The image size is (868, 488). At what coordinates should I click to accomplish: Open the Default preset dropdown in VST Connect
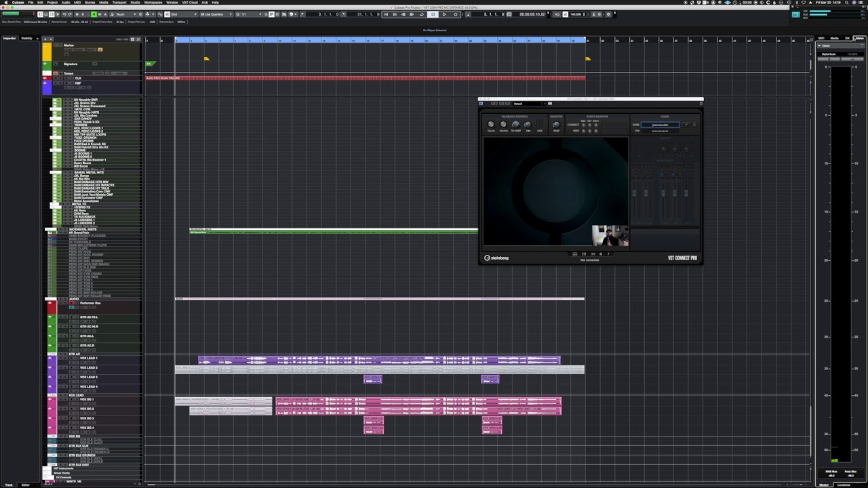(x=528, y=104)
